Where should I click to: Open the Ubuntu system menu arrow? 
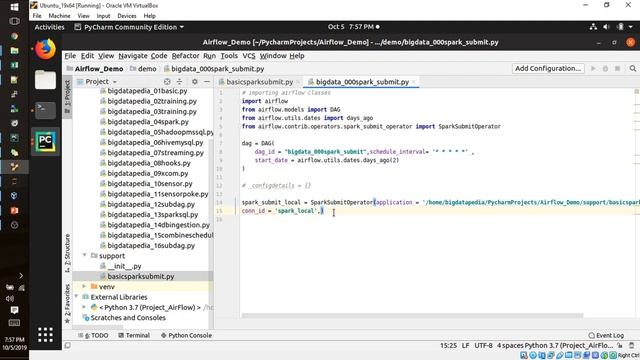click(631, 27)
